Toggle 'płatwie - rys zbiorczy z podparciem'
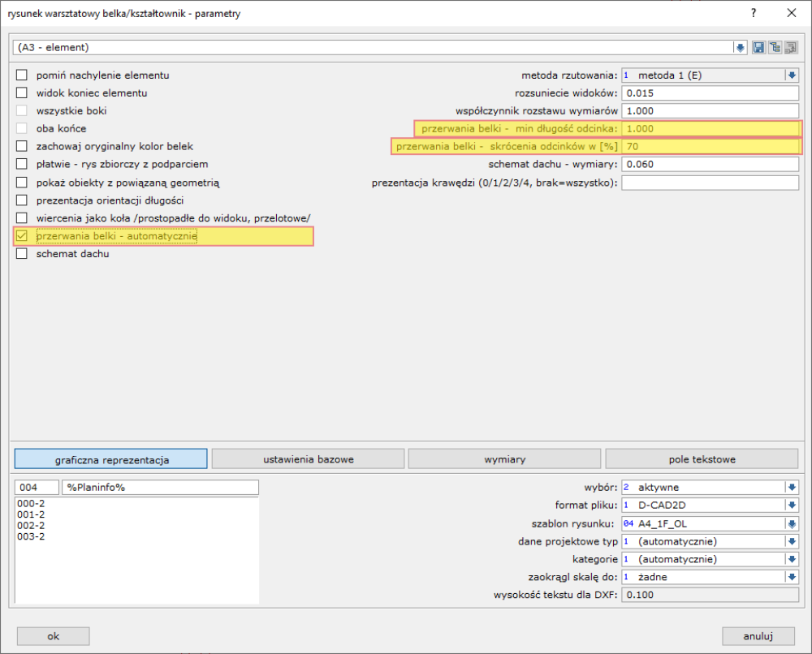 pos(22,165)
